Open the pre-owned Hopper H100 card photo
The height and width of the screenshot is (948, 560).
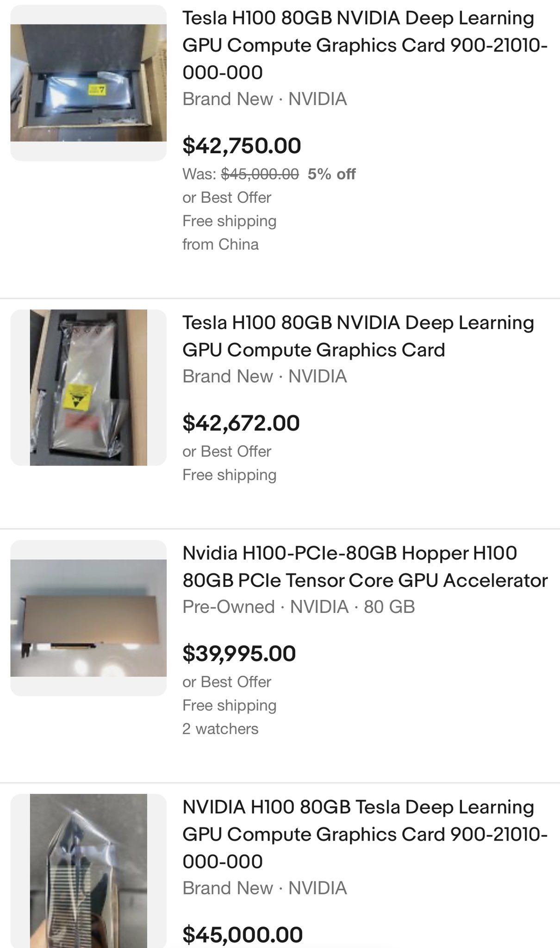(x=88, y=618)
